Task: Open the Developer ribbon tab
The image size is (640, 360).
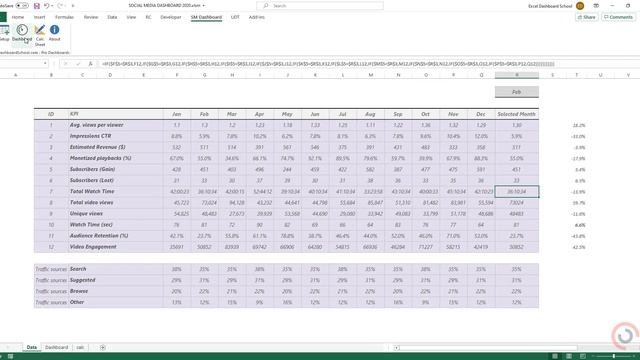Action: [x=171, y=17]
